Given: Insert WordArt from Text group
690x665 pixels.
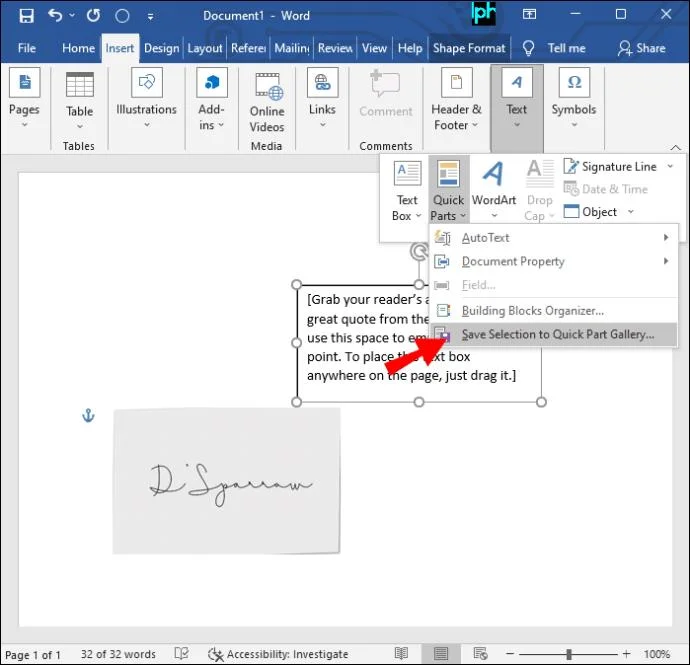Looking at the screenshot, I should tap(494, 190).
